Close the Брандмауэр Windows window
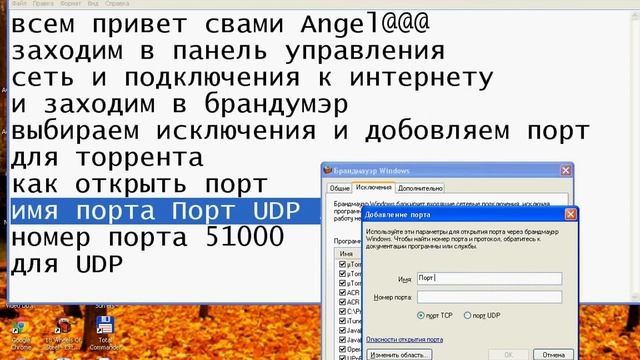640x360 pixels. pyautogui.click(x=565, y=170)
